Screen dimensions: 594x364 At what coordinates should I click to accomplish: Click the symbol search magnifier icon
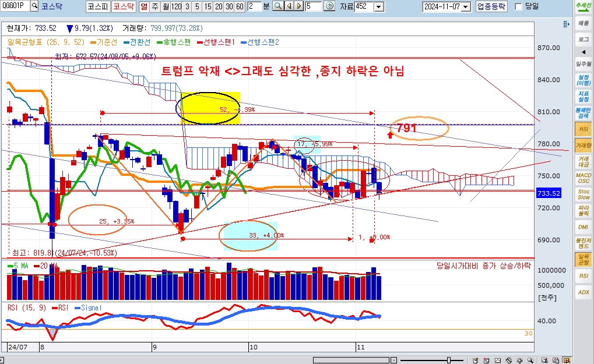[34, 6]
